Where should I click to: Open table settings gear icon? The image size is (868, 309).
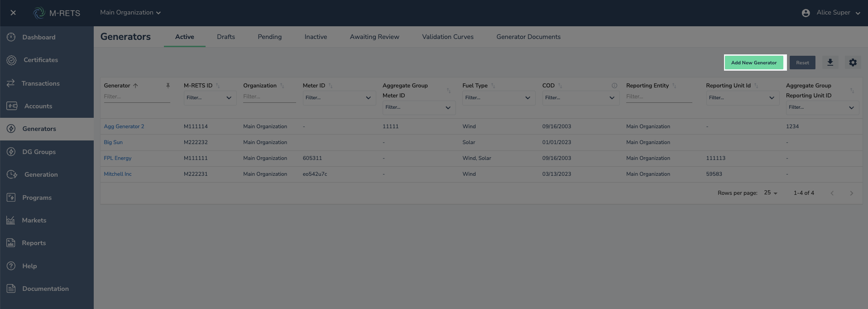(x=853, y=63)
